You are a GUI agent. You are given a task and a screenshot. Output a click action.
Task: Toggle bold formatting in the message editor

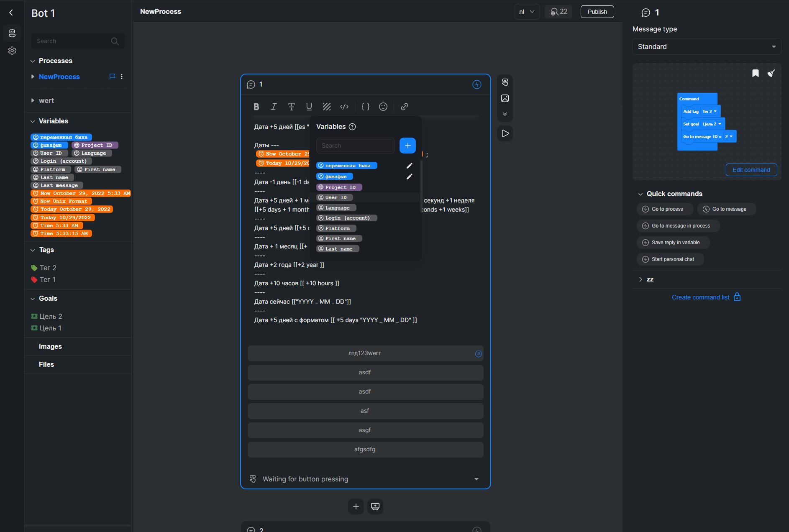[x=256, y=107]
